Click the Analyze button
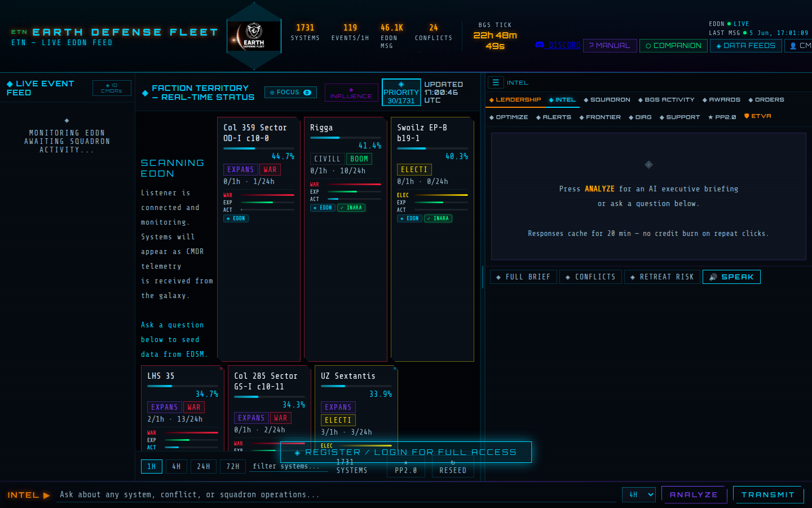The height and width of the screenshot is (508, 812). 694,494
